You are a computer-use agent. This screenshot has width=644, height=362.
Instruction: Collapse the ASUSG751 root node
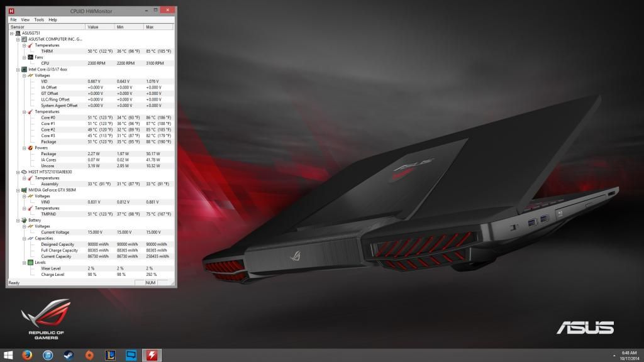[12, 33]
